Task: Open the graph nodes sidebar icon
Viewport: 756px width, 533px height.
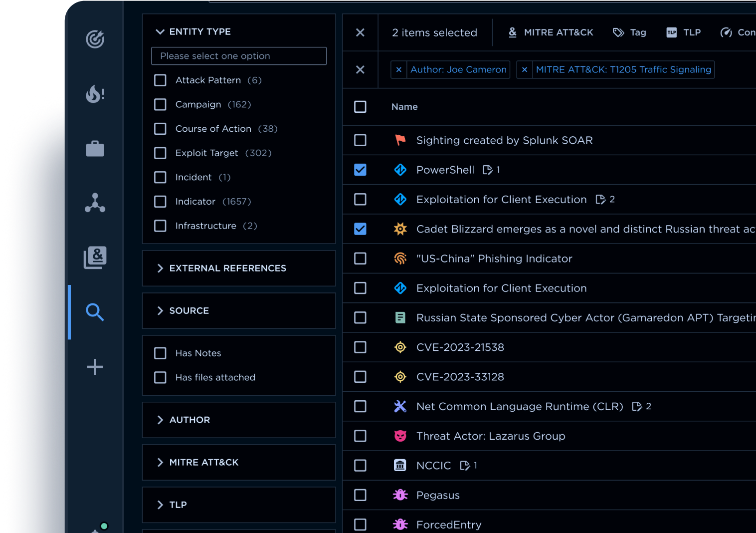Action: 95,203
